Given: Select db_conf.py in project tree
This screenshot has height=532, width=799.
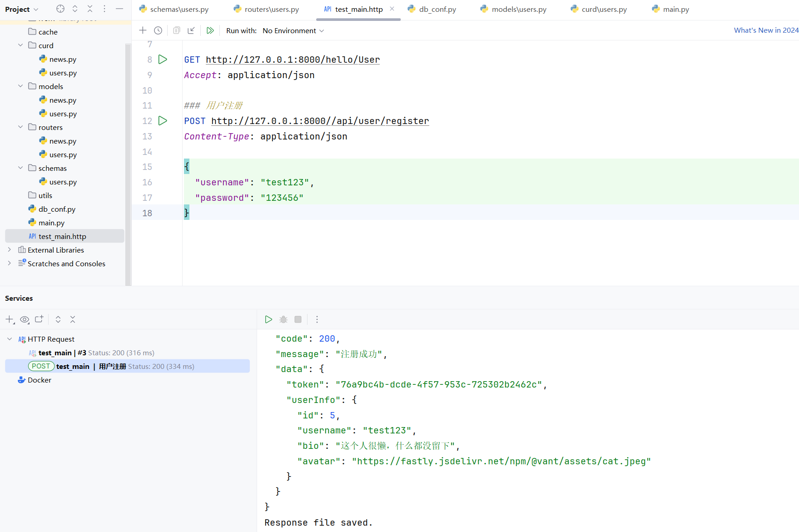Looking at the screenshot, I should coord(57,209).
